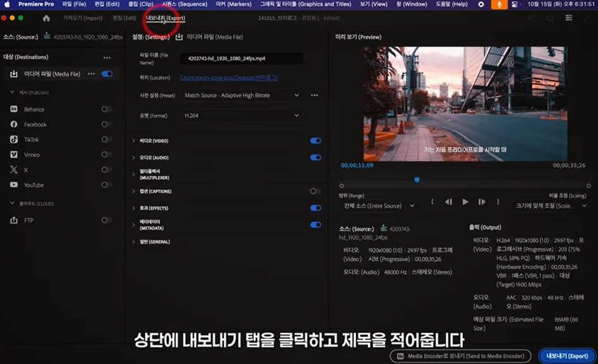The height and width of the screenshot is (364, 598).
Task: Click the blue Export button
Action: coord(567,356)
